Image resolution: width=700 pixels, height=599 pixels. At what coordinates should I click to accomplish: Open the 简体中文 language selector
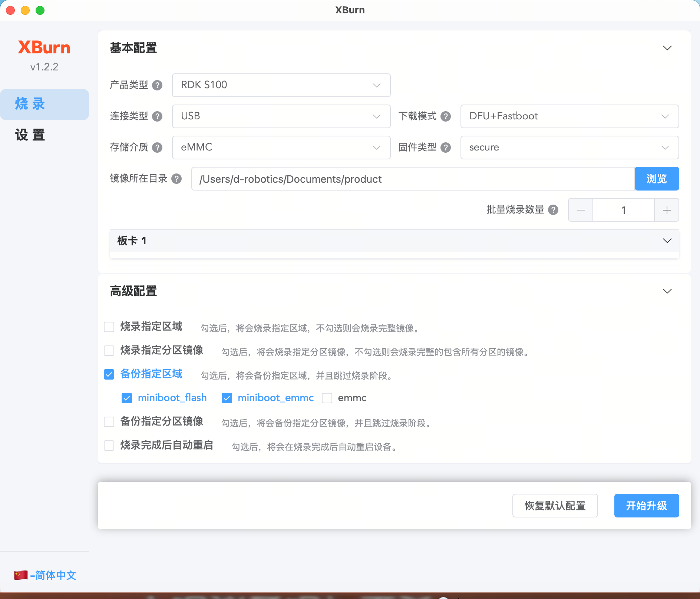45,575
